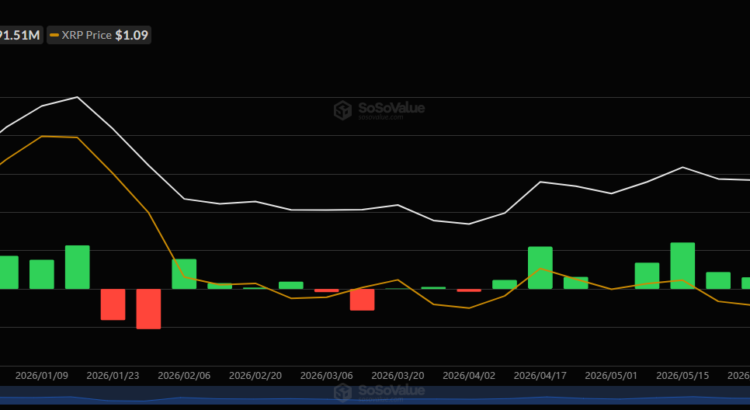Select the red bar between 2026/01/23 and 2026/02/06
Viewport: 750px width, 410px height.
pos(148,309)
